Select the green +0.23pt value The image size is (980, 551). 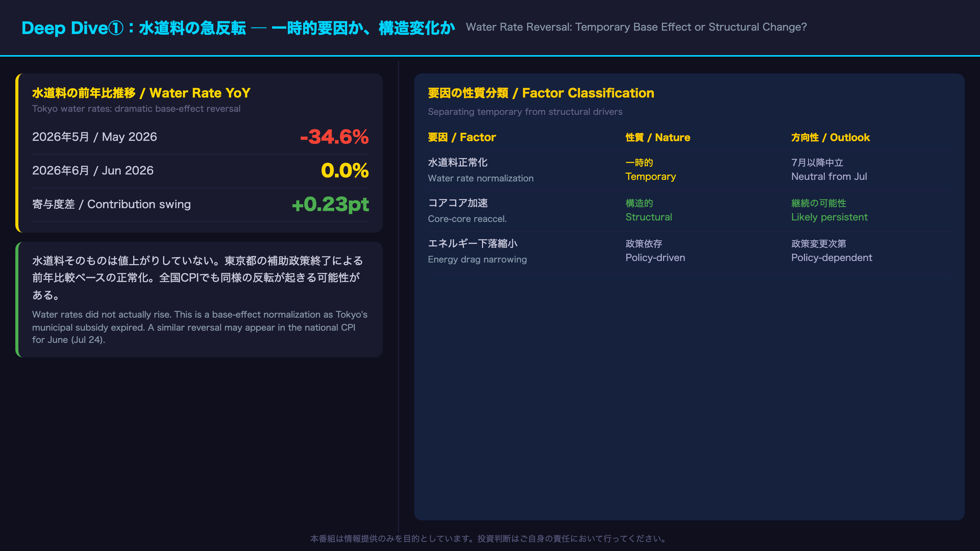(330, 204)
